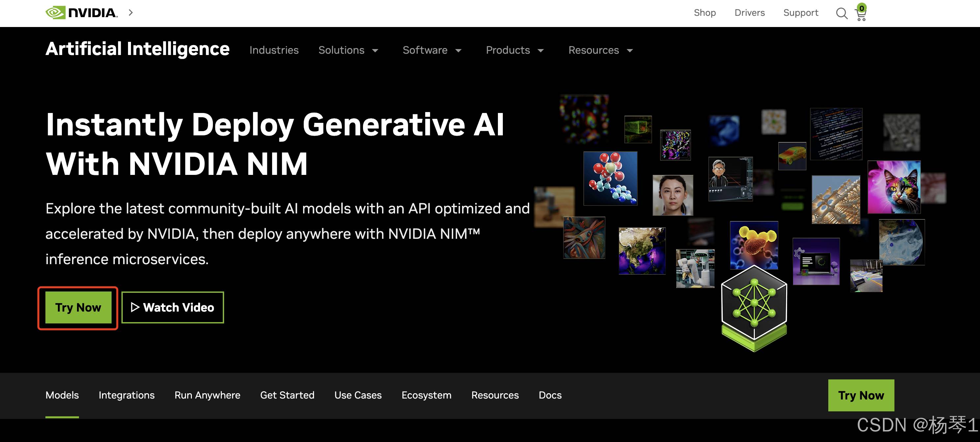Select the Use Cases tab
Screen dimensions: 980x442
pyautogui.click(x=358, y=395)
